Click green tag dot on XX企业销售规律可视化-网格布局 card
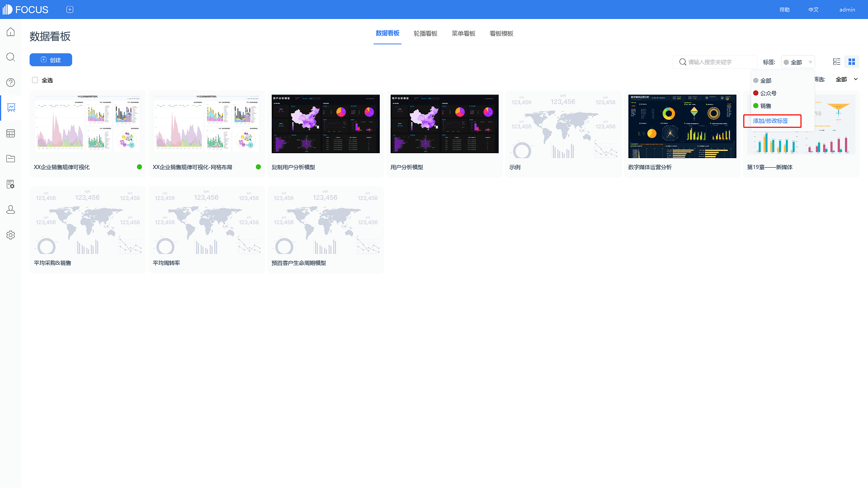 click(258, 167)
